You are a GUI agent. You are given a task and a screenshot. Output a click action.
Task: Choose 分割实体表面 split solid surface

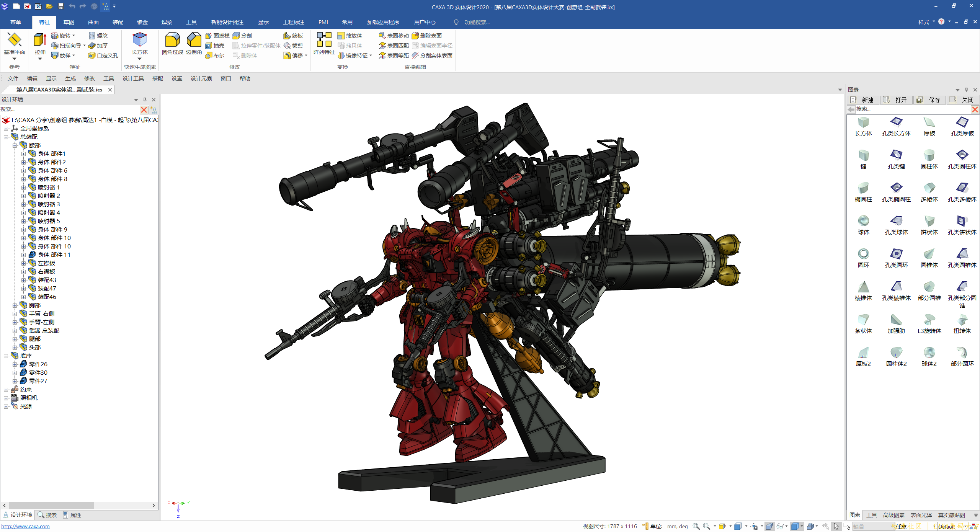click(x=432, y=55)
